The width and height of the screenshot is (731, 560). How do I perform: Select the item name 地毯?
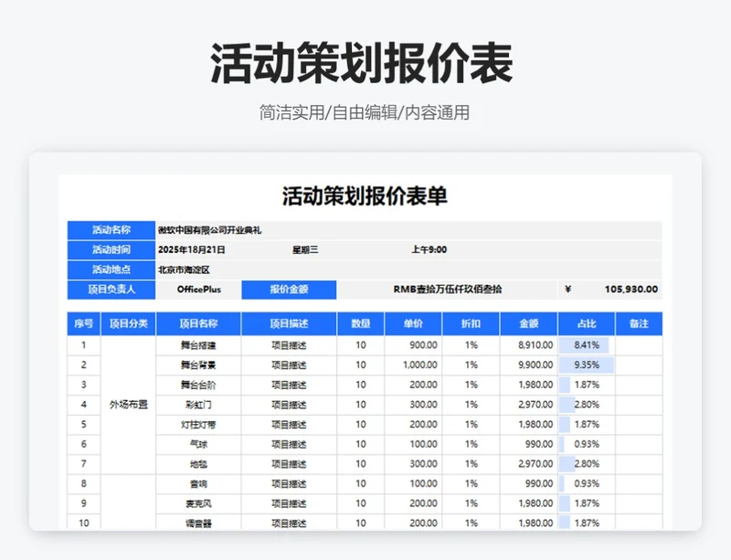pyautogui.click(x=198, y=464)
